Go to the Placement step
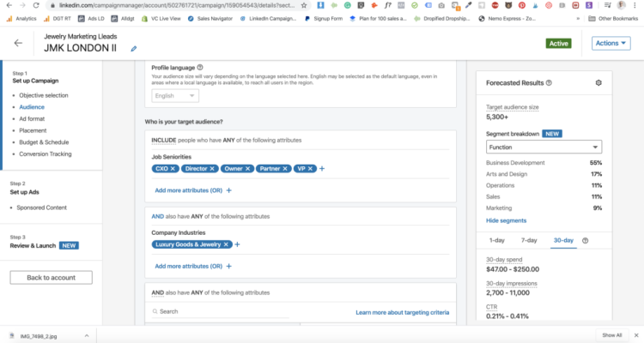The image size is (644, 343). (33, 130)
